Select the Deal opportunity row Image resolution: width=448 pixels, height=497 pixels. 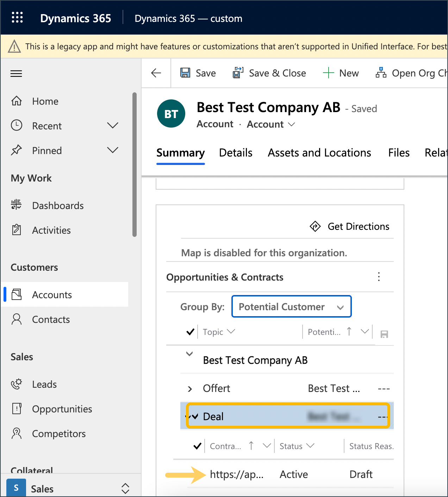pyautogui.click(x=287, y=416)
